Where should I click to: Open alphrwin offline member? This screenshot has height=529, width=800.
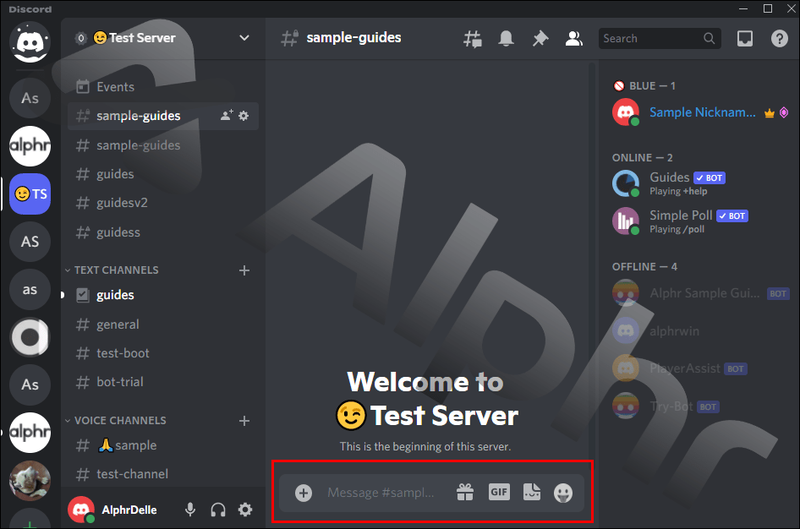[701, 331]
